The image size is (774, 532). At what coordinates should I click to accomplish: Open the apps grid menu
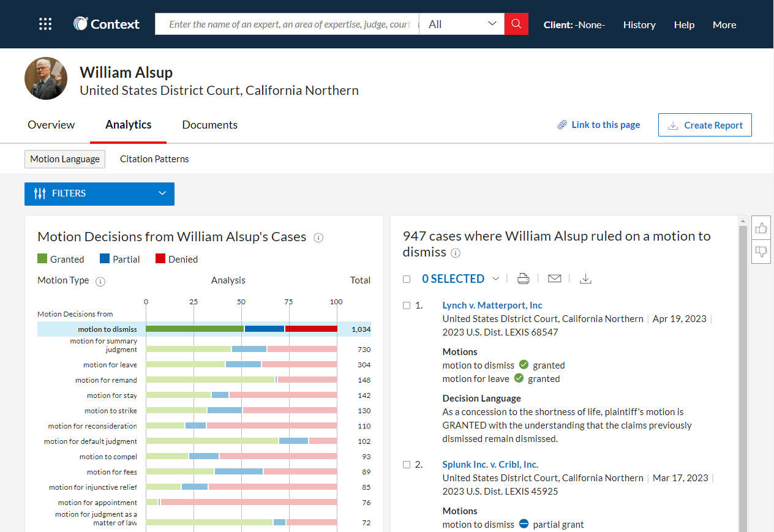[x=45, y=23]
